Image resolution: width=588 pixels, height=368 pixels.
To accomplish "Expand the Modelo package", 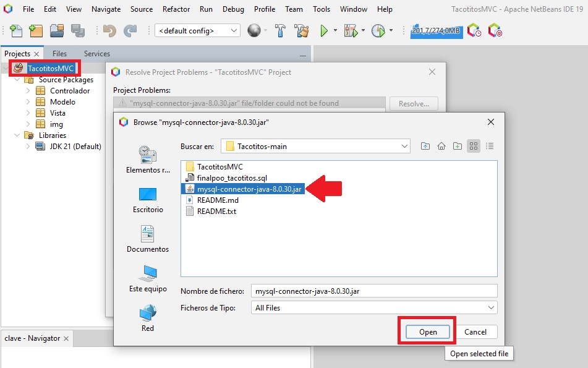I will (x=28, y=101).
